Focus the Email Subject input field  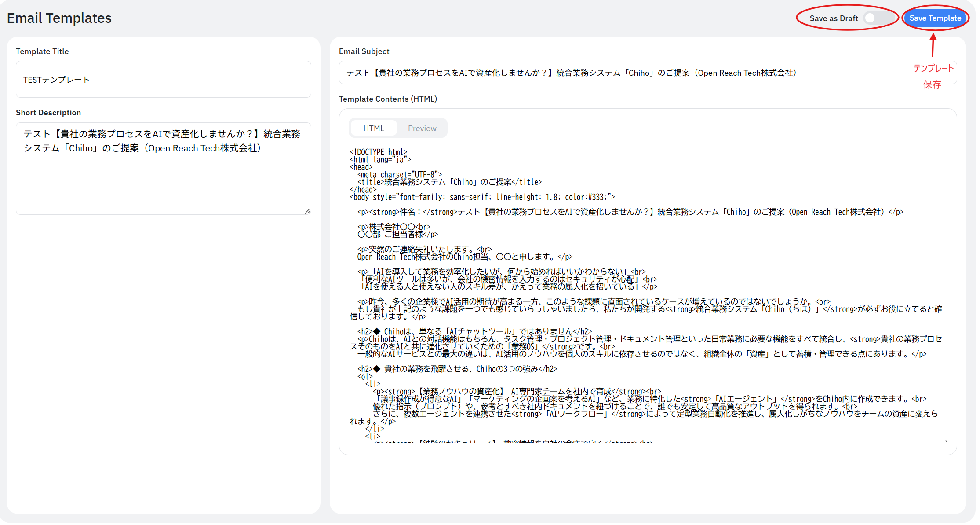pos(616,73)
